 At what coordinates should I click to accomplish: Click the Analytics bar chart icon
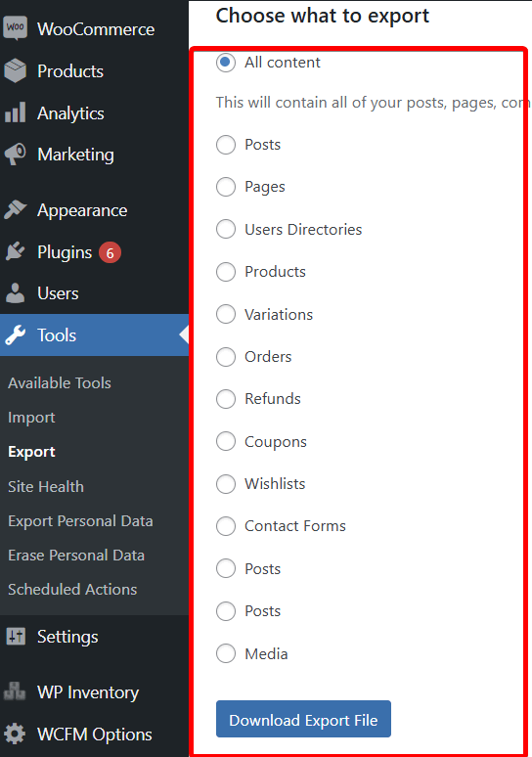point(15,112)
